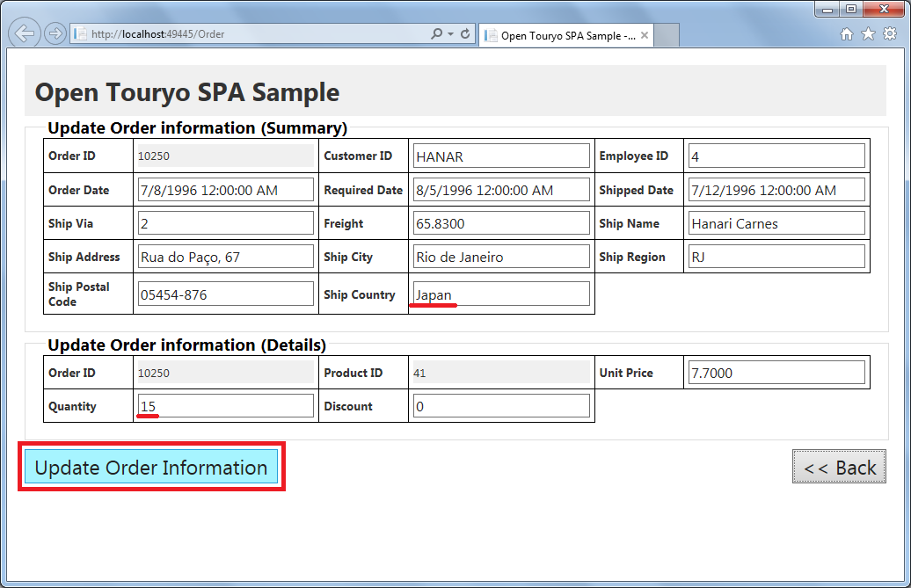Click the Ship Country field showing Japan
The width and height of the screenshot is (911, 588).
point(501,294)
